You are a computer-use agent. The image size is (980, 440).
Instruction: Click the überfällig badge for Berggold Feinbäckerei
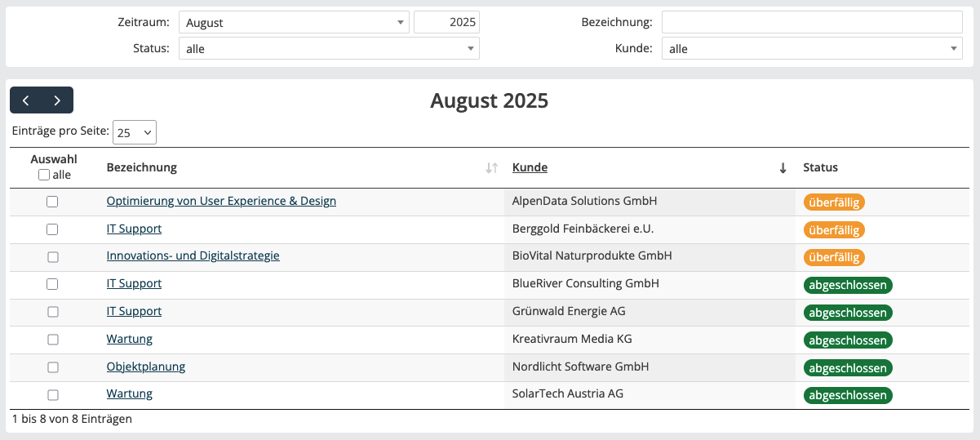pos(833,230)
